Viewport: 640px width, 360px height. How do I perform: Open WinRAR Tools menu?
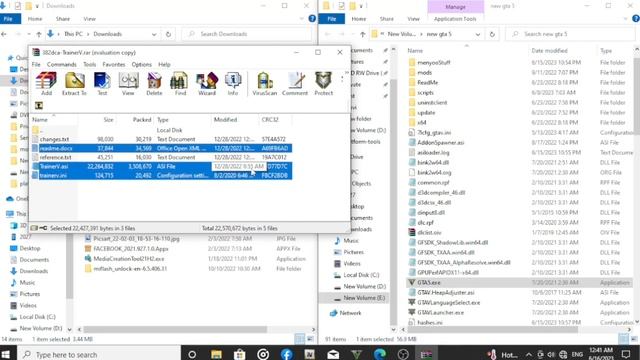tap(89, 64)
